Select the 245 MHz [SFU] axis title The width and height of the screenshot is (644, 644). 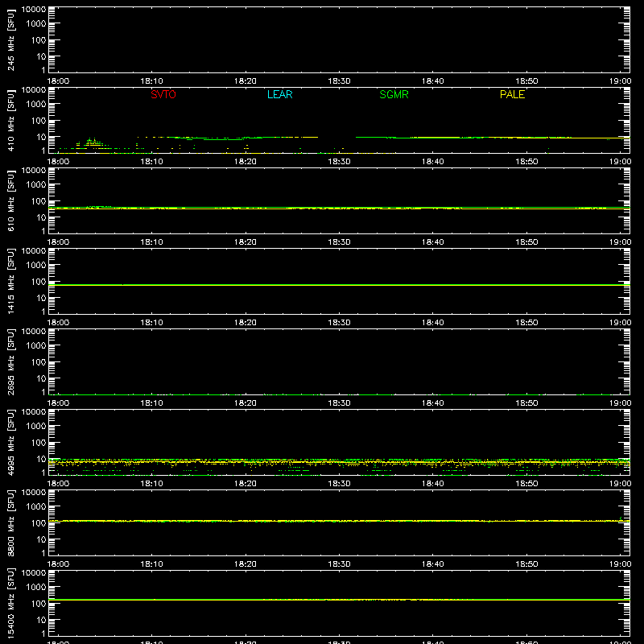(10, 39)
